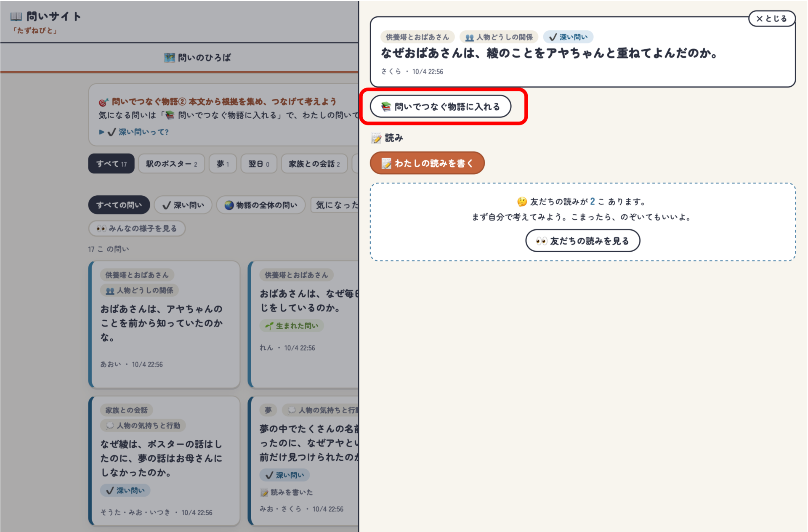Click the 供養塔とおばあさん tag in the panel header

point(417,37)
